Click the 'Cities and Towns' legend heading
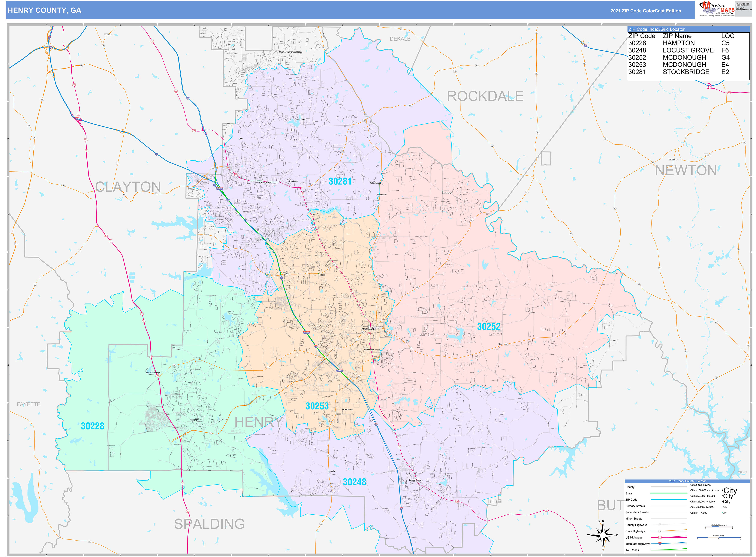The height and width of the screenshot is (557, 756). 700,485
